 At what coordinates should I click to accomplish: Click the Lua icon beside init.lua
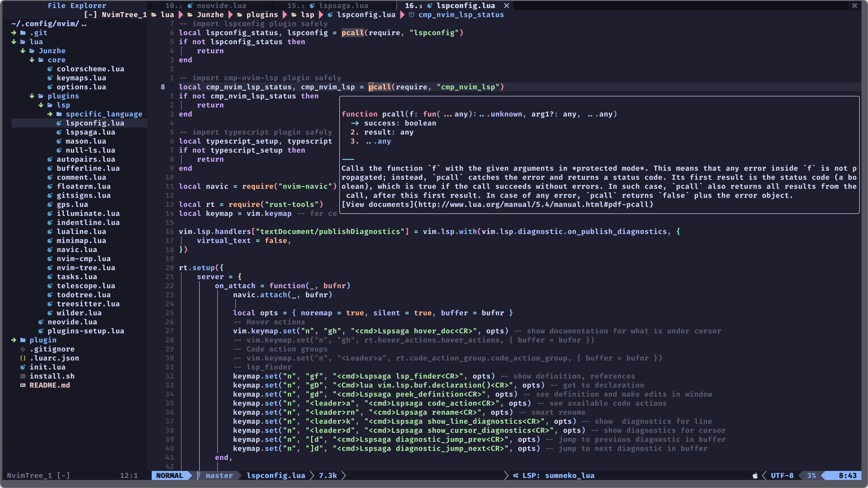pyautogui.click(x=23, y=367)
